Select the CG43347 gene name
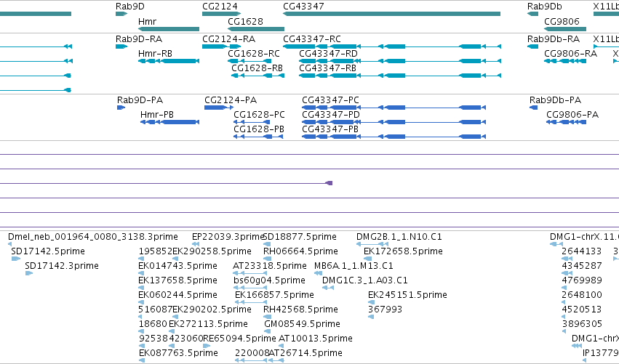This screenshot has width=619, height=364. point(303,7)
